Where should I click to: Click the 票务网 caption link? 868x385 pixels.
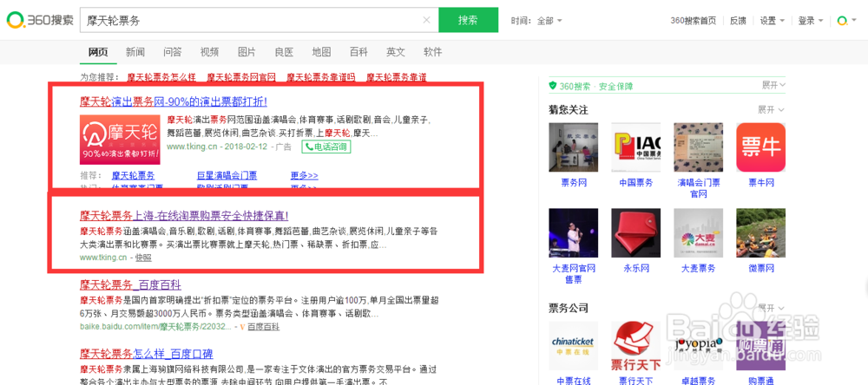click(574, 183)
